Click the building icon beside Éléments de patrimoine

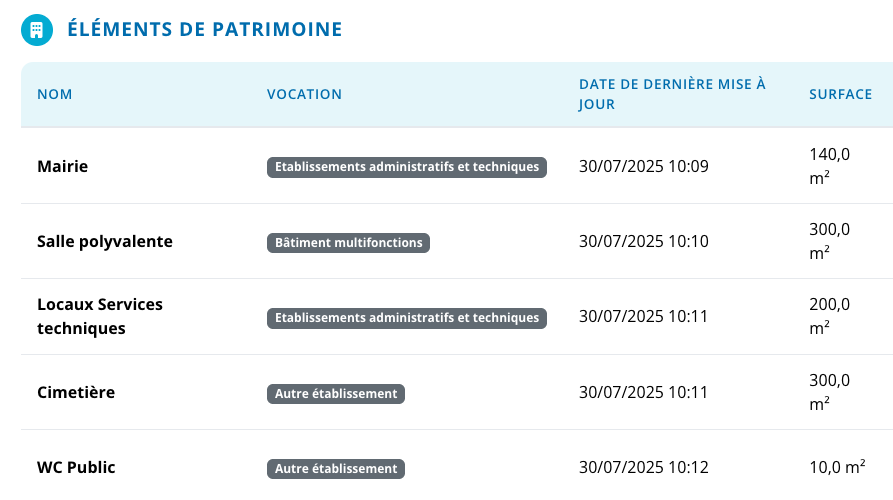coord(37,30)
